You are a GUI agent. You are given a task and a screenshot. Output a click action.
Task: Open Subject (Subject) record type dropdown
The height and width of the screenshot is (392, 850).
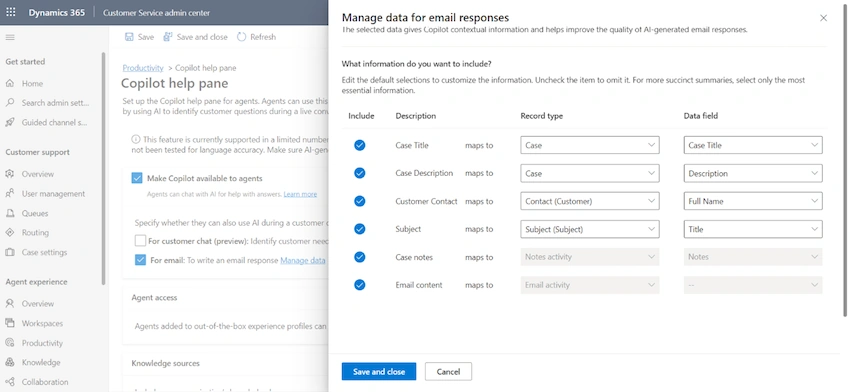tap(590, 229)
